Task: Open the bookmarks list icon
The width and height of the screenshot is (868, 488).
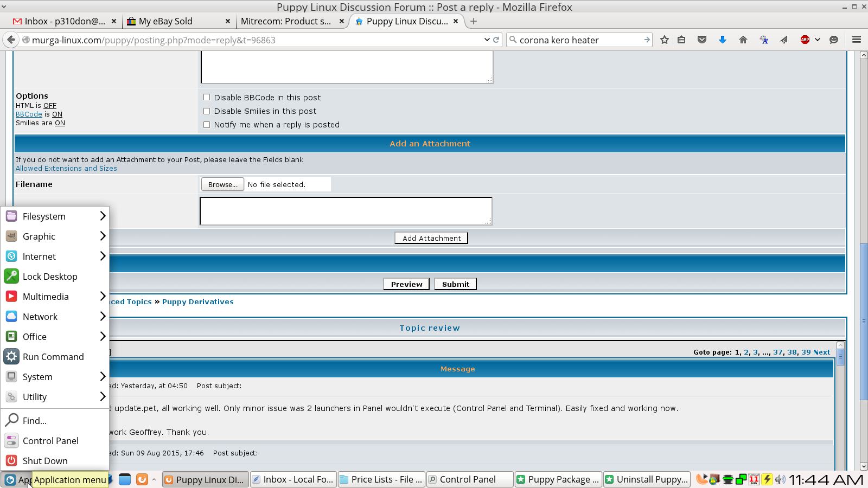Action: click(x=681, y=40)
